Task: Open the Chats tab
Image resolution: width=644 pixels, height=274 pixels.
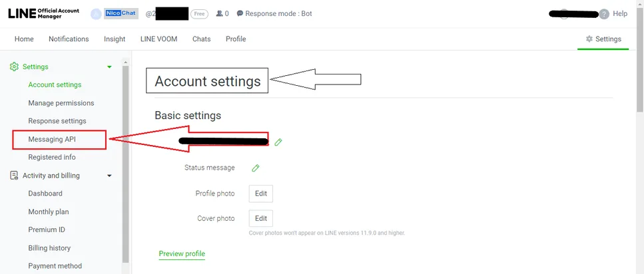Action: point(201,39)
